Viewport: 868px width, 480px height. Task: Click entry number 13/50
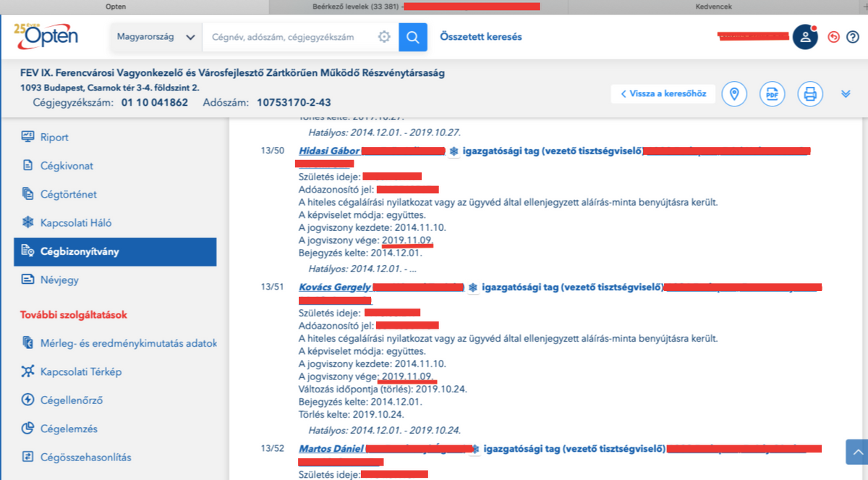(273, 151)
